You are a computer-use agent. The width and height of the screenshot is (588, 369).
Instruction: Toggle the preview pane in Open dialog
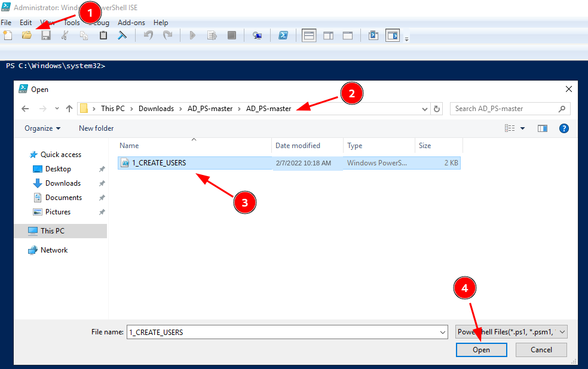coord(542,128)
